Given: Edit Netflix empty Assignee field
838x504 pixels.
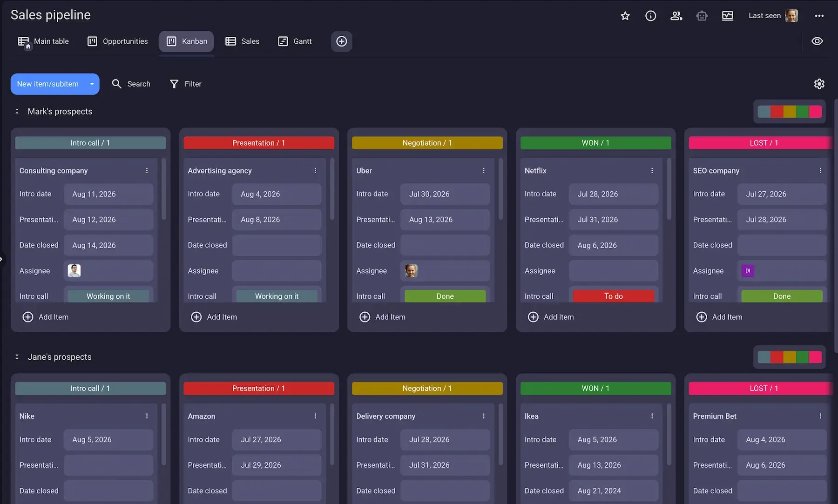Looking at the screenshot, I should (614, 271).
